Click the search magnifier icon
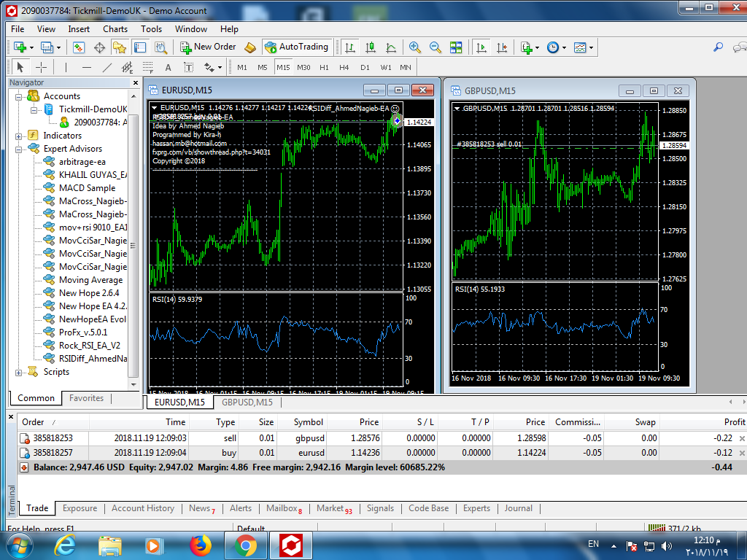 [718, 47]
